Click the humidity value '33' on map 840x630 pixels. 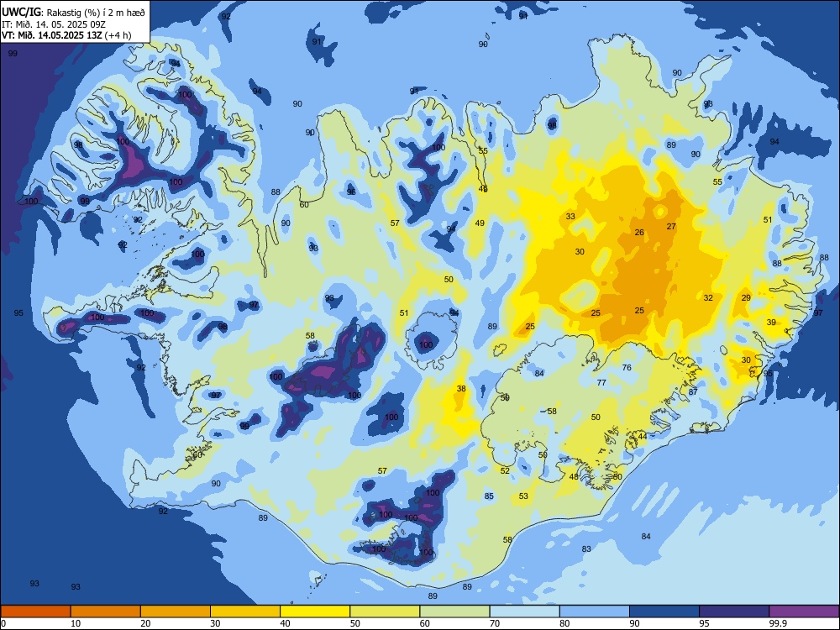click(570, 217)
